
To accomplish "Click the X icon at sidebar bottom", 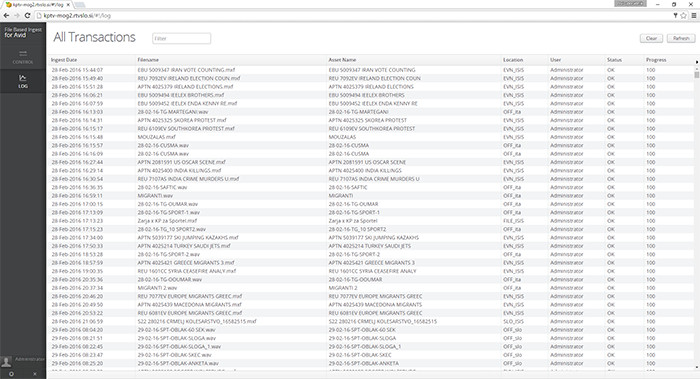I will click(x=35, y=374).
